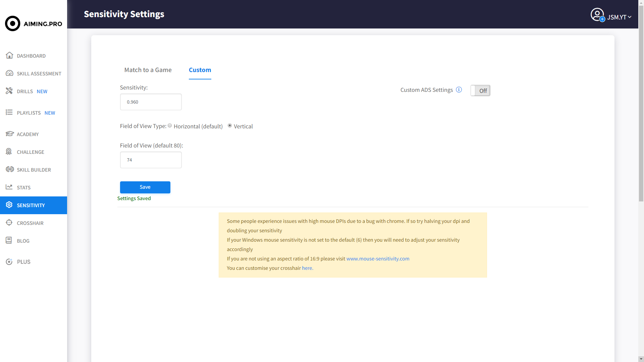Open Skill Assessment gauge icon

[x=9, y=73]
